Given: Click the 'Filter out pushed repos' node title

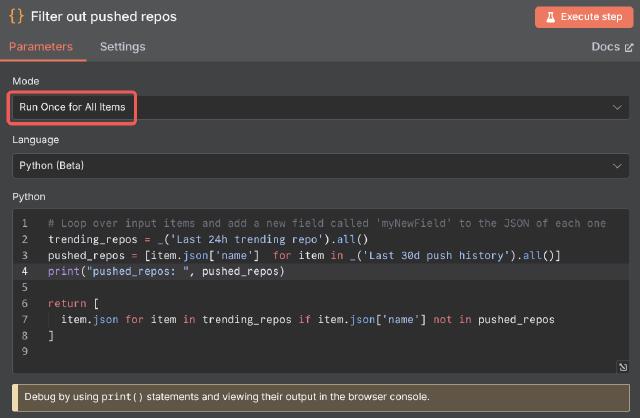Looking at the screenshot, I should (103, 17).
